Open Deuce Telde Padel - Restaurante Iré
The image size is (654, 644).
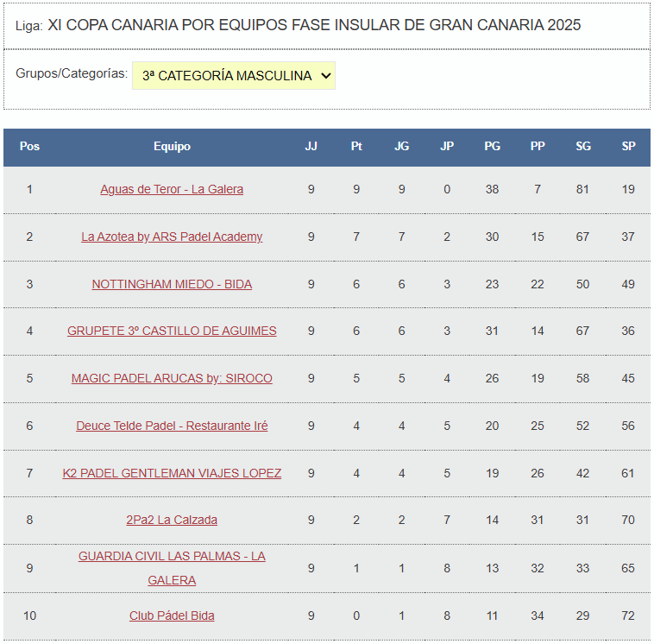pyautogui.click(x=172, y=426)
